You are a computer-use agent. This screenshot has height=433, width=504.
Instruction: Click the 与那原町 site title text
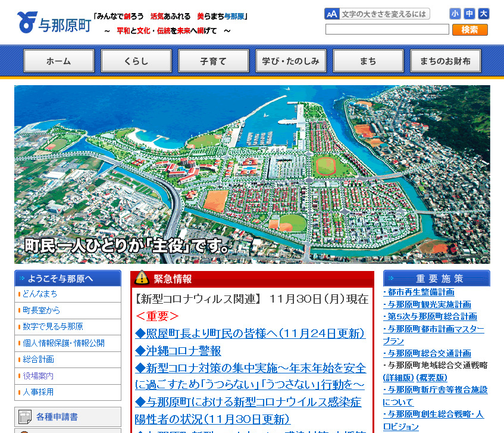coord(65,25)
